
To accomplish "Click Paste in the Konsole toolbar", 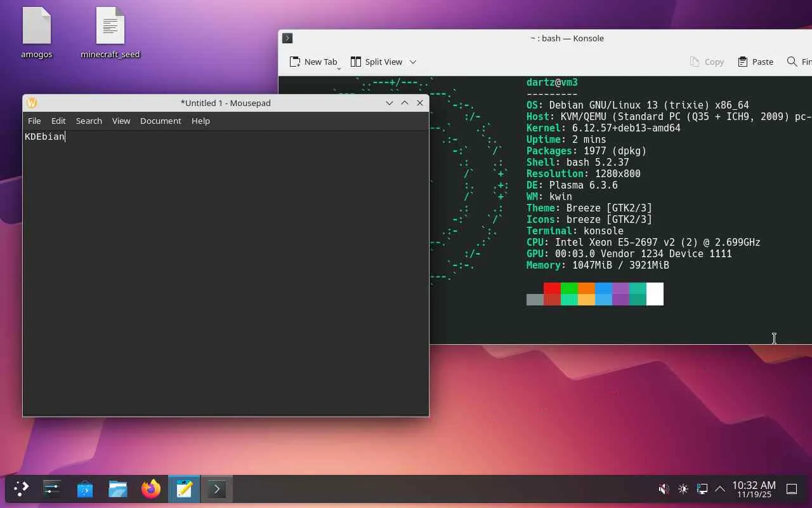I will coord(756,62).
